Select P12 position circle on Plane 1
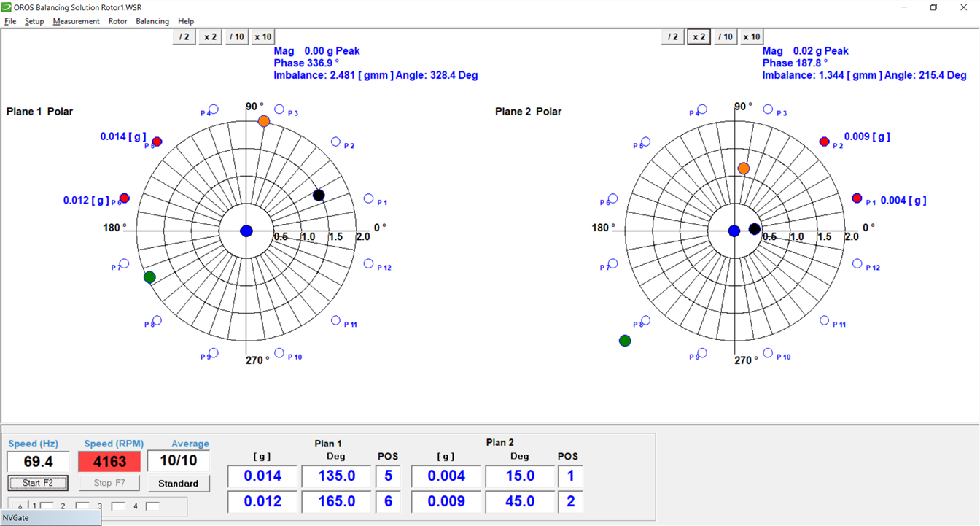This screenshot has height=526, width=980. [369, 264]
